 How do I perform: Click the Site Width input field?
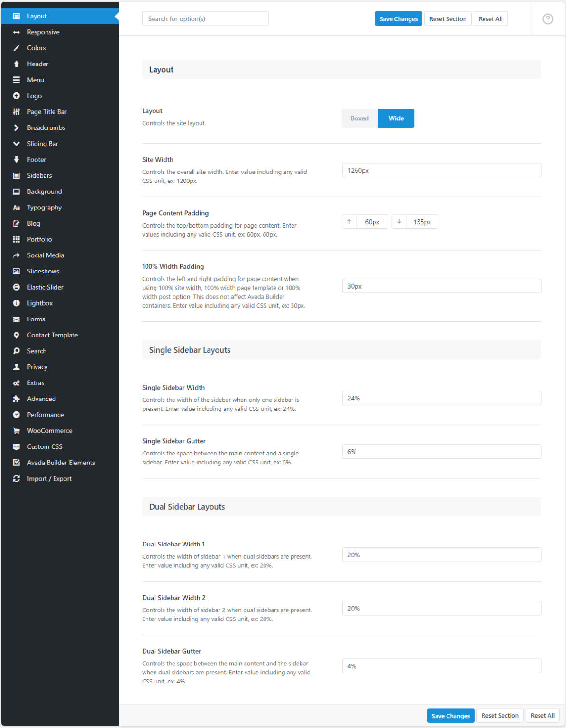(441, 170)
